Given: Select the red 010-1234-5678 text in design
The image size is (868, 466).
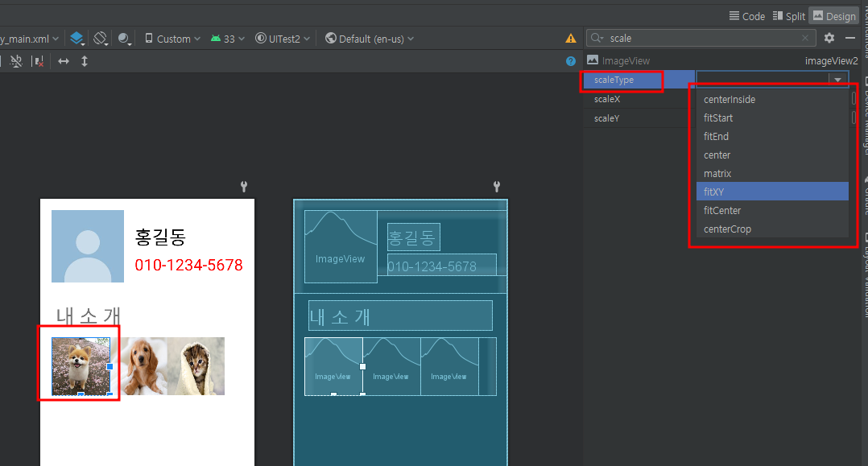Looking at the screenshot, I should (188, 265).
